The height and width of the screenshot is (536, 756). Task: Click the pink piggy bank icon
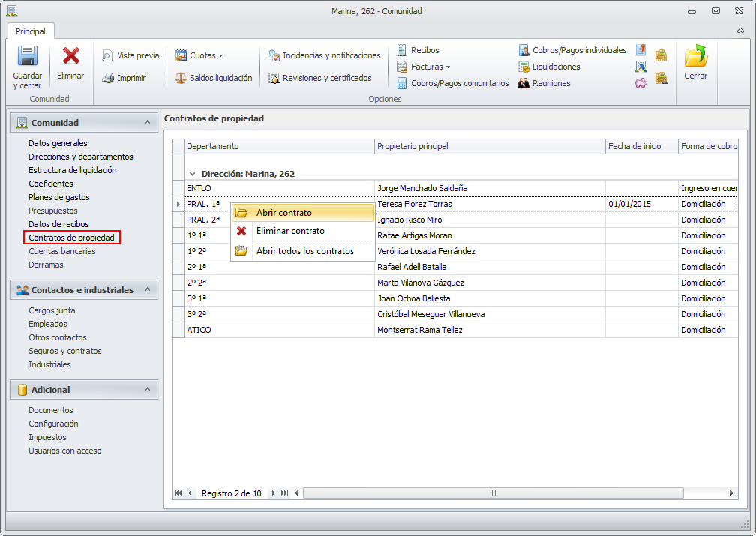pyautogui.click(x=640, y=83)
